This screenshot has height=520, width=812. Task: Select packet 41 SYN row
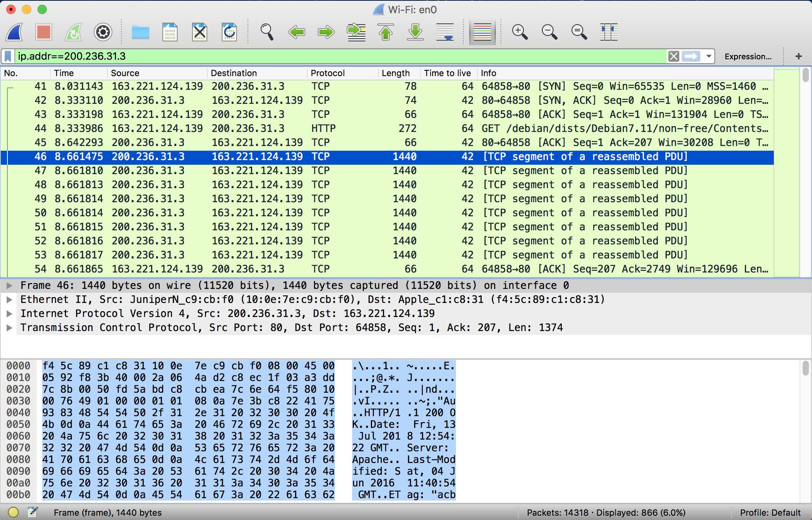click(x=387, y=86)
